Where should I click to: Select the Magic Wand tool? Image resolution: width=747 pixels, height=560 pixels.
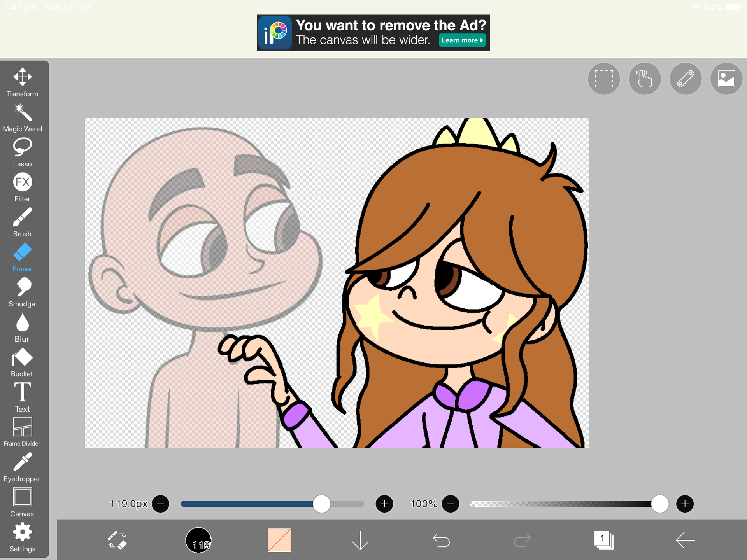click(22, 117)
